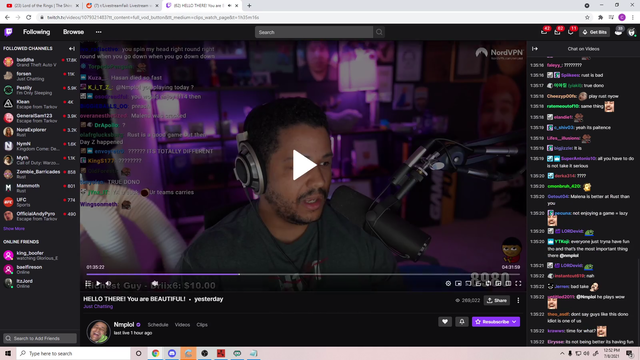Image resolution: width=640 pixels, height=360 pixels.
Task: Open Zombie_Barricades channel in followed list
Action: tap(40, 174)
